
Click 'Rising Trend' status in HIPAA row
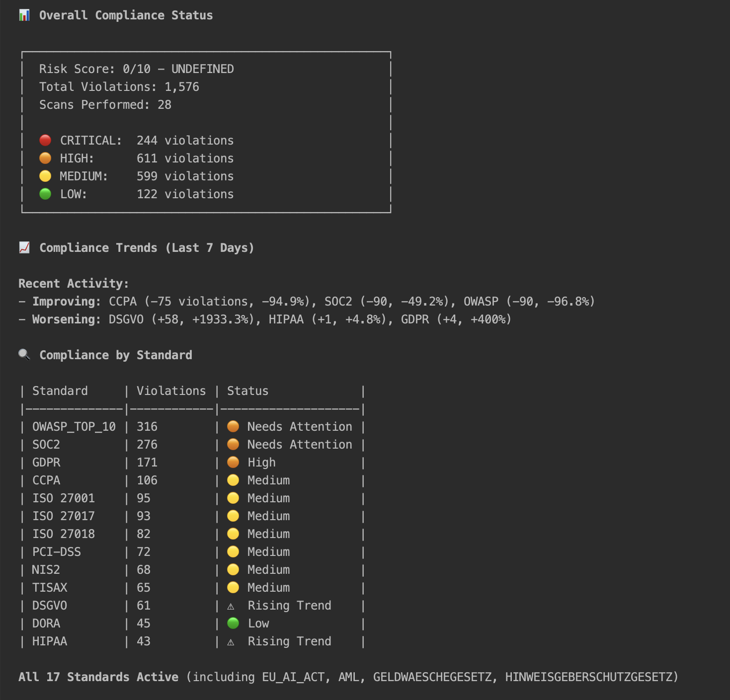(x=290, y=641)
